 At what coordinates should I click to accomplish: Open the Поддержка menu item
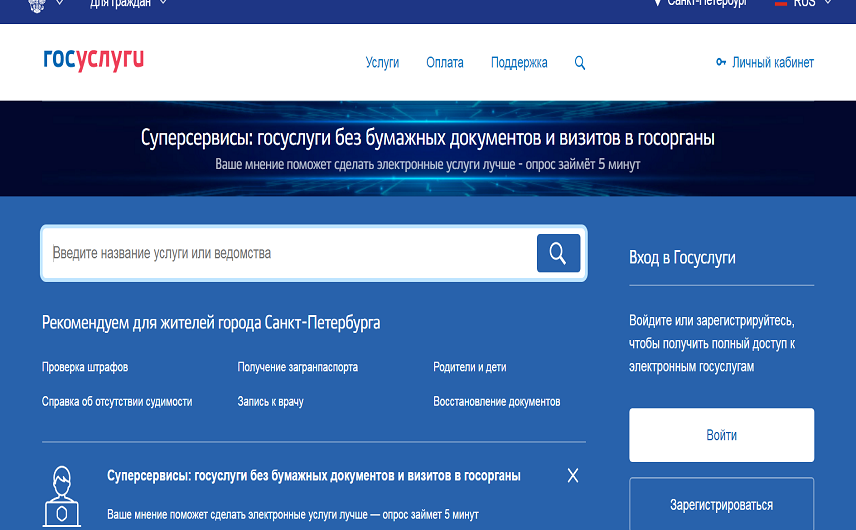[519, 63]
